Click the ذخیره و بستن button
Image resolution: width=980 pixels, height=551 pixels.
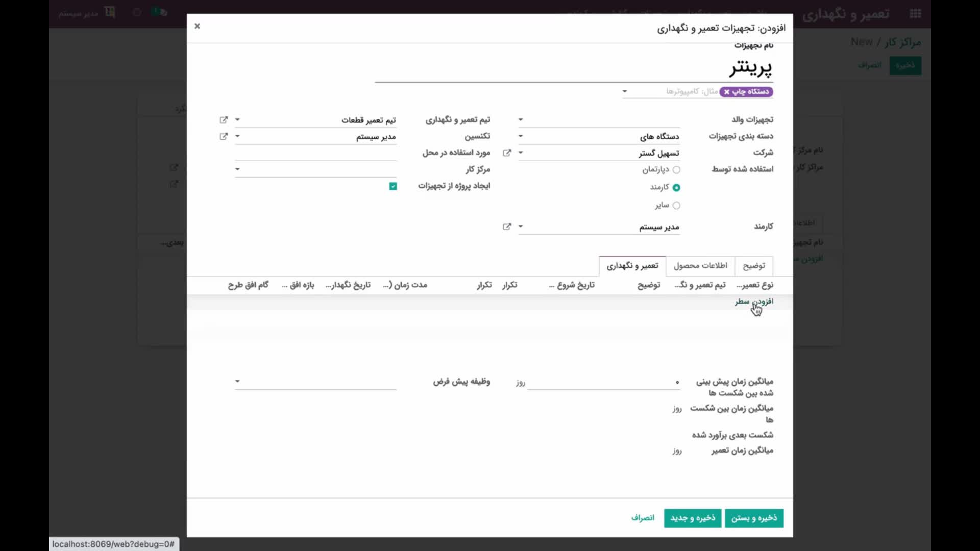point(754,518)
